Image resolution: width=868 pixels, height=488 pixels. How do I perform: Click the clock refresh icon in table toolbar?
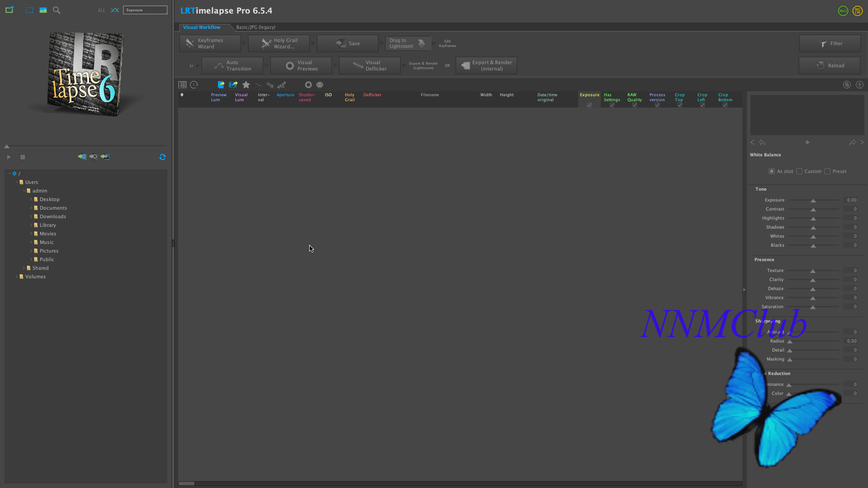(x=194, y=84)
